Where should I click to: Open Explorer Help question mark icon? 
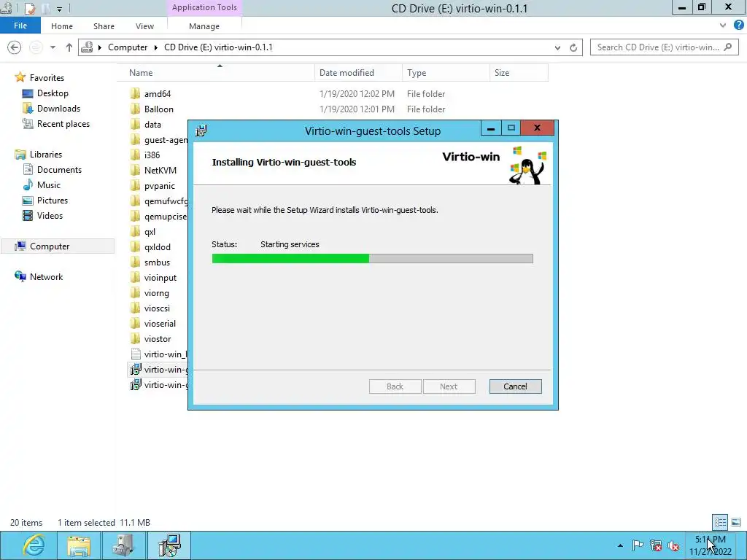[x=738, y=26]
